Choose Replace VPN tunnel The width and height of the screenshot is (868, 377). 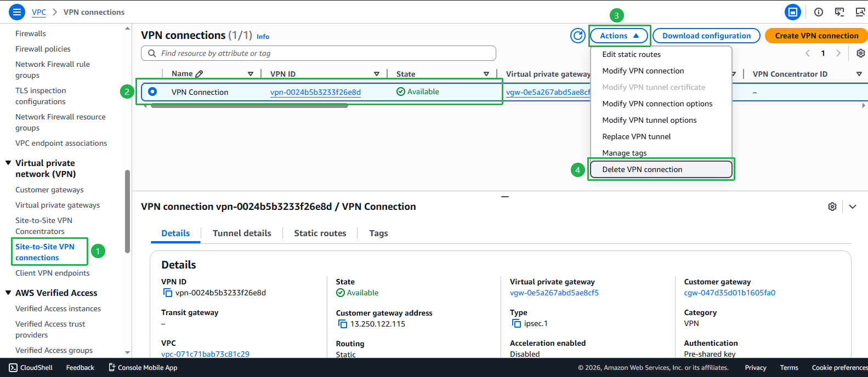[661, 136]
